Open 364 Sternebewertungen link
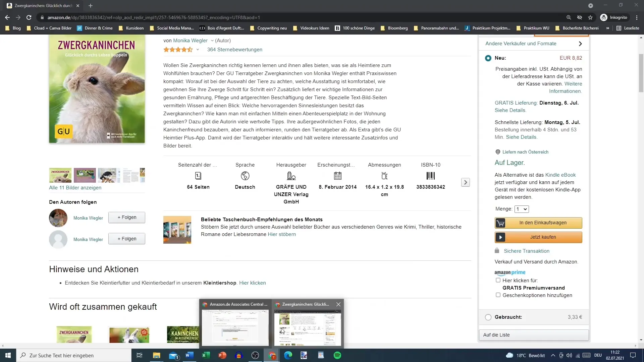This screenshot has height=362, width=644. click(234, 50)
